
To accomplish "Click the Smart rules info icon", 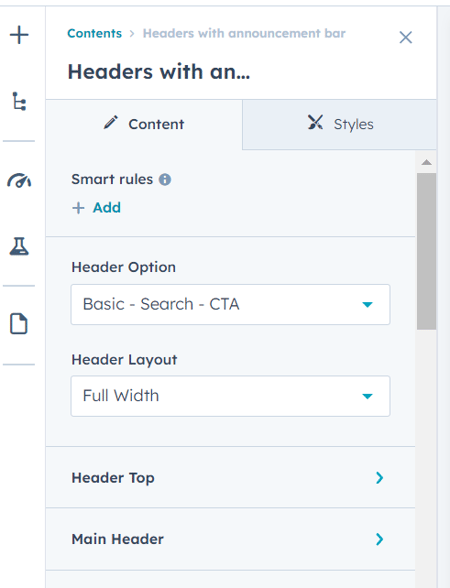I will (165, 180).
